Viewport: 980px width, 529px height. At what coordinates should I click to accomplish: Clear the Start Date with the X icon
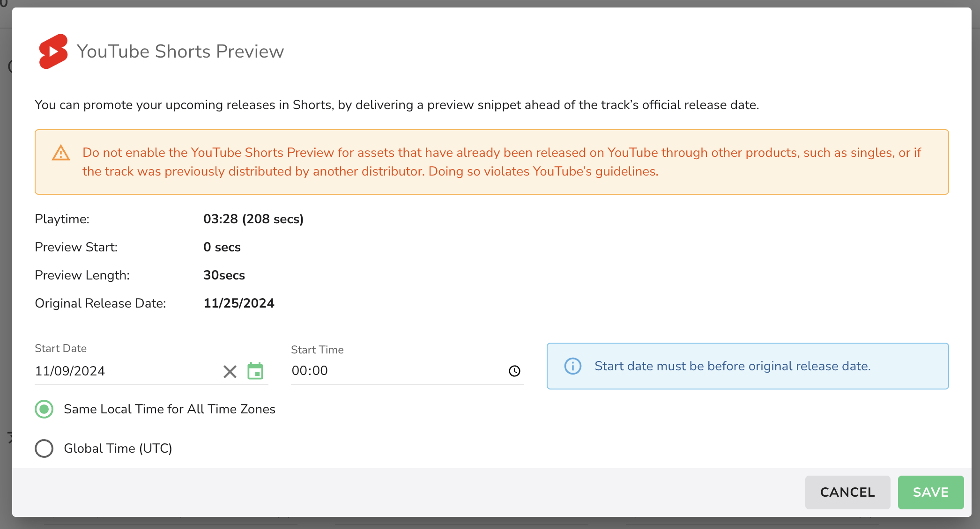click(230, 372)
